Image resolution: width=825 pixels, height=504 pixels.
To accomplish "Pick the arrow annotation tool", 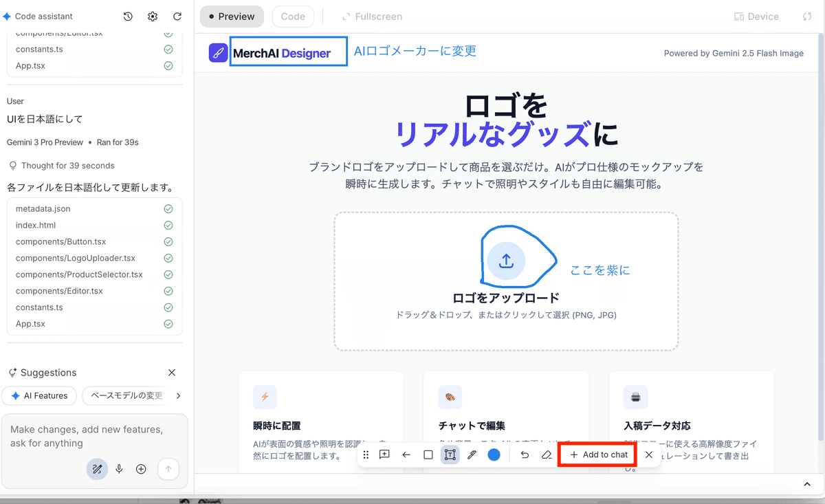I will point(406,454).
